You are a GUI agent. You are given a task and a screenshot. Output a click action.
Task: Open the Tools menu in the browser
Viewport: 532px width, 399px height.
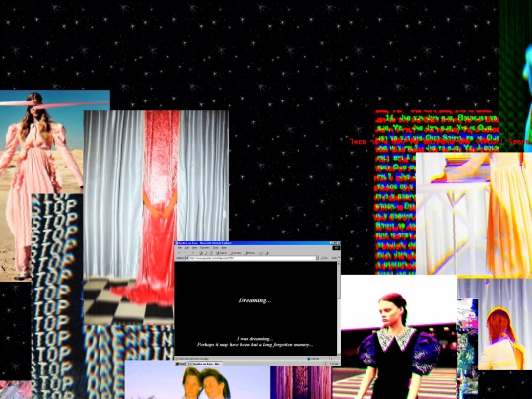[216, 248]
